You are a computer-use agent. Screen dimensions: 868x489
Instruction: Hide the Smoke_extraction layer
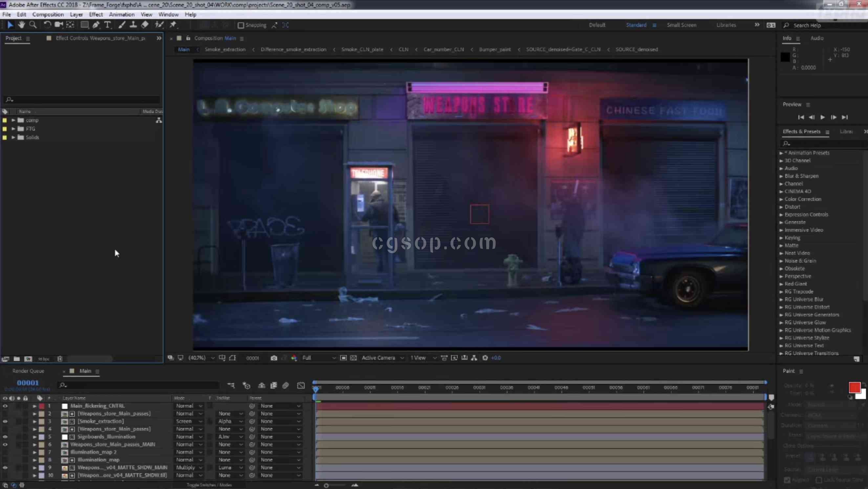[5, 421]
